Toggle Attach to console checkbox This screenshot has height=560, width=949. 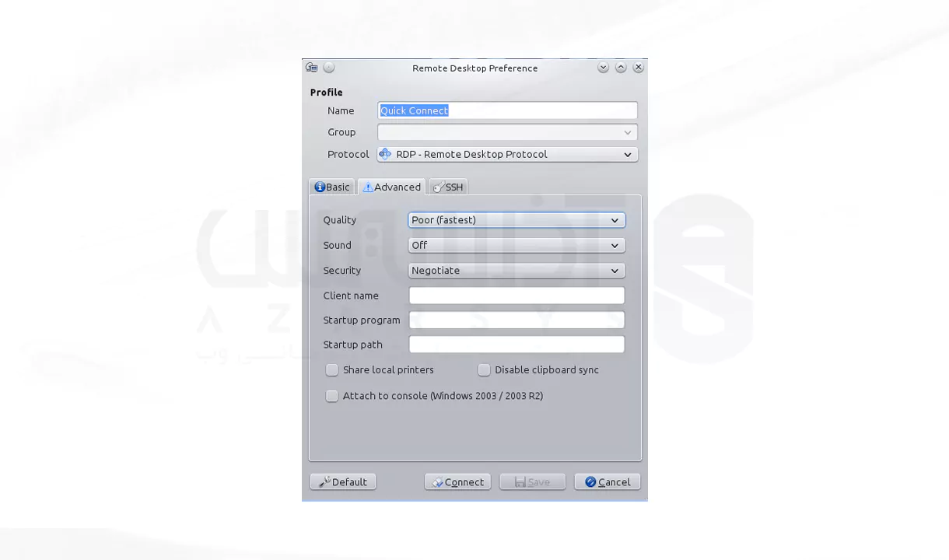tap(332, 396)
